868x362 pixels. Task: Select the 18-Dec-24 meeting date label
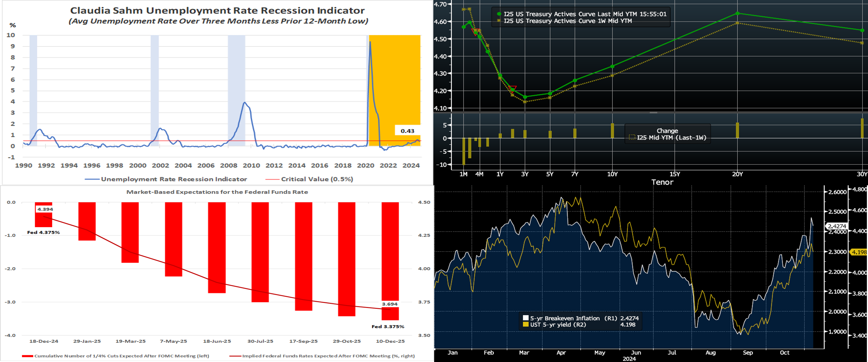[x=44, y=341]
